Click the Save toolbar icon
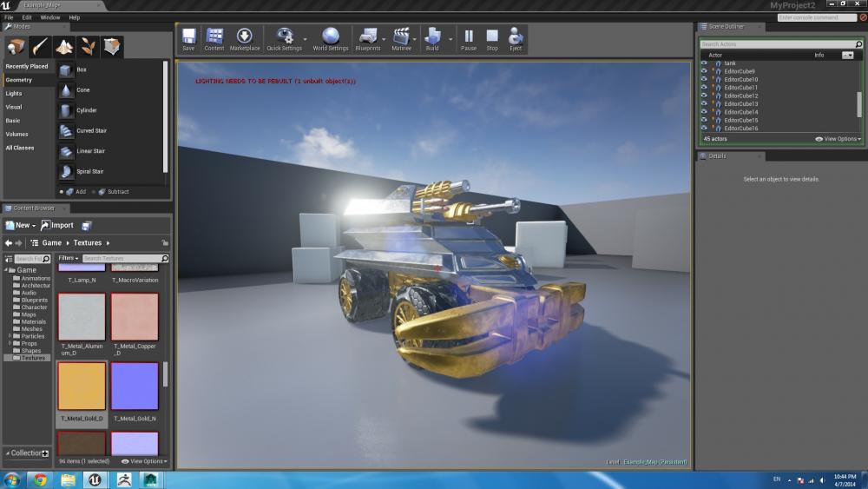Viewport: 868px width, 489px height. [188, 39]
